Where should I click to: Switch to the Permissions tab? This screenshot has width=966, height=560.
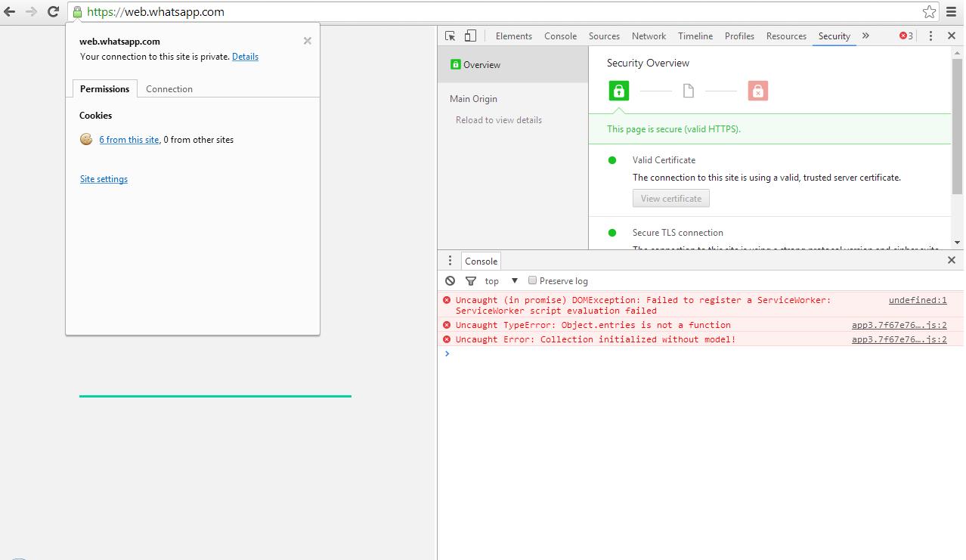(x=104, y=88)
